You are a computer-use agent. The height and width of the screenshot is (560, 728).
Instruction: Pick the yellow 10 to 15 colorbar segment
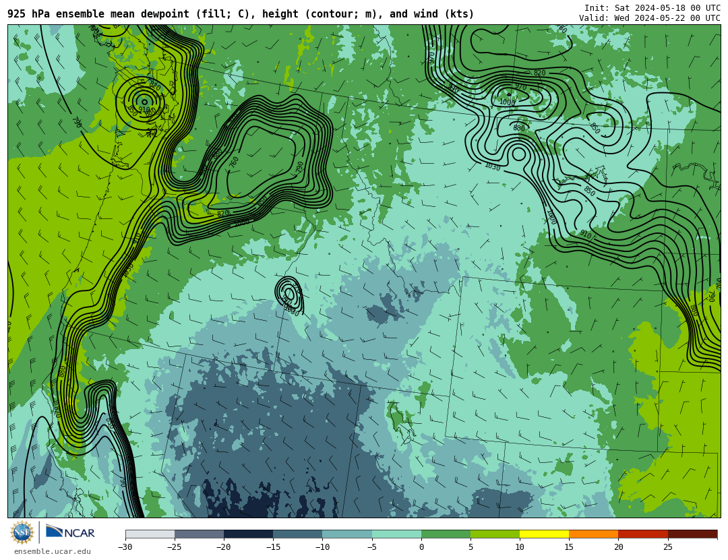pyautogui.click(x=544, y=534)
